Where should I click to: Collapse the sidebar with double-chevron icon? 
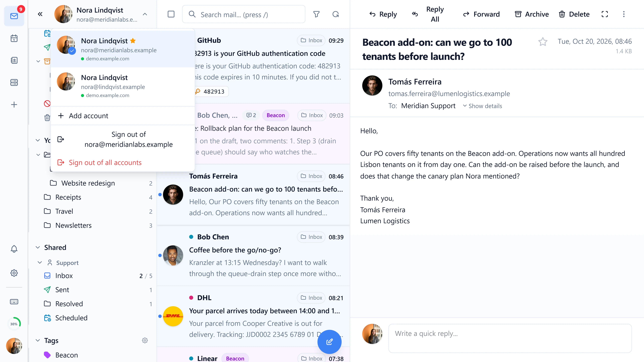coord(40,14)
